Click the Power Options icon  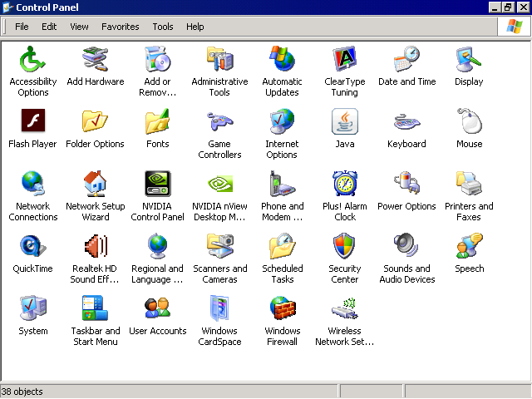(406, 183)
